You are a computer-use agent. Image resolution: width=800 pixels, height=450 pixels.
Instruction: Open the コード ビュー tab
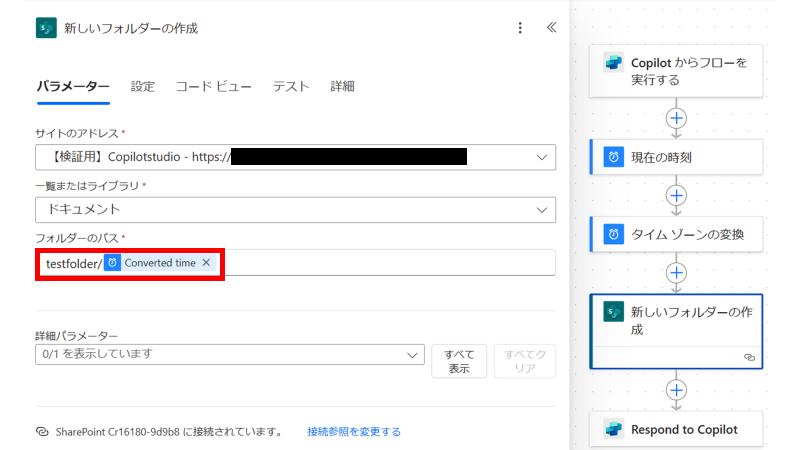click(x=214, y=86)
